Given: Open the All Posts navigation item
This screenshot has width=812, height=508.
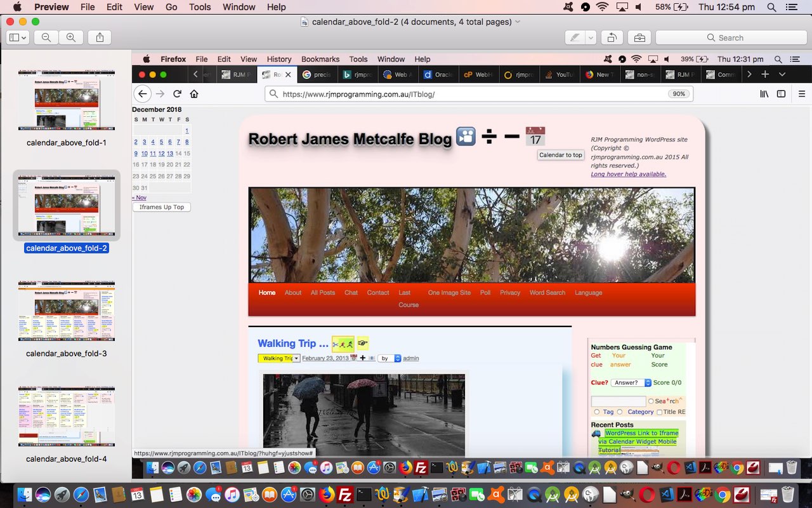Looking at the screenshot, I should 323,293.
